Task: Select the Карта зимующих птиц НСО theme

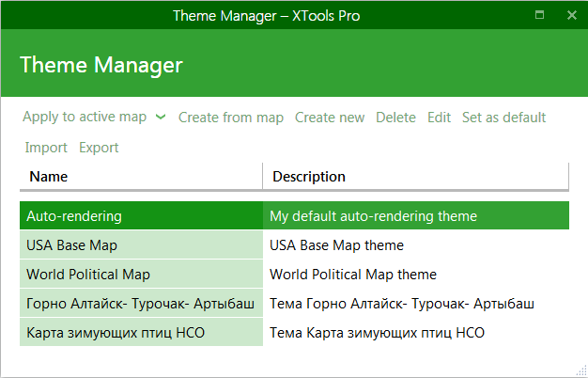Action: (142, 333)
